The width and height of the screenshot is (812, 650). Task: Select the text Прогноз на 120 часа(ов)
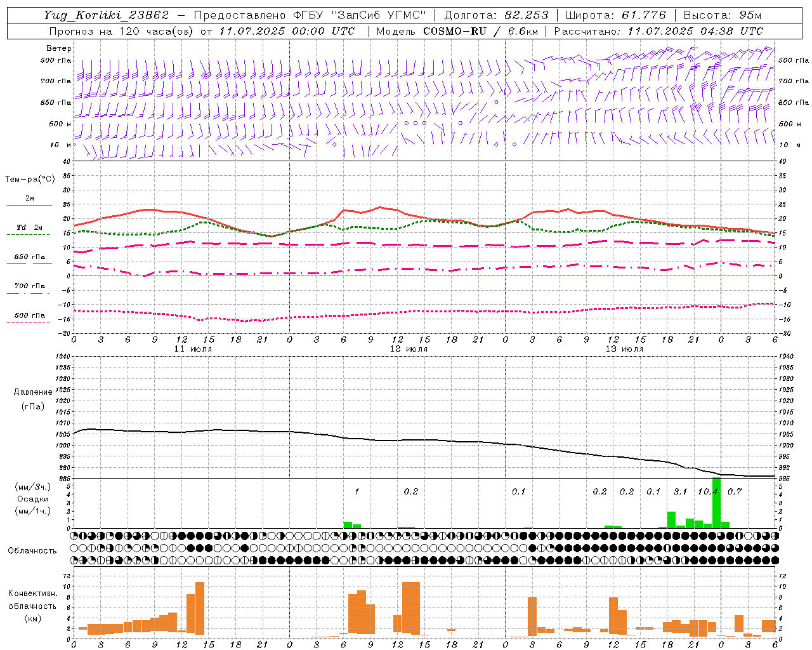pos(122,31)
